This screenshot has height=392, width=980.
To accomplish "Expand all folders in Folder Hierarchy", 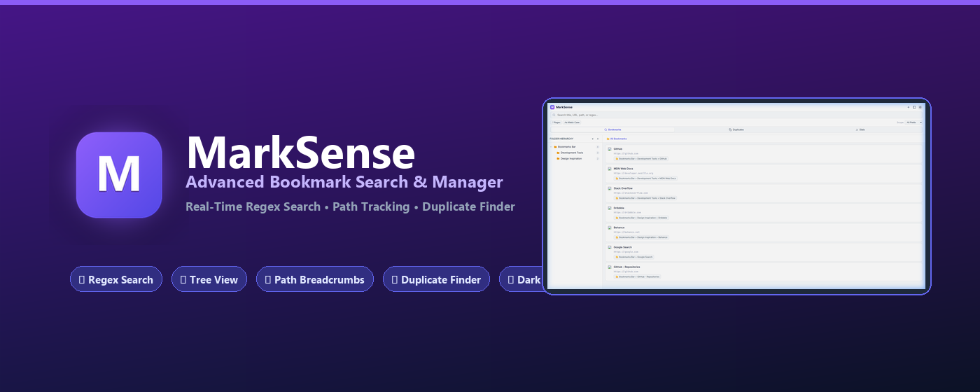I will point(592,139).
